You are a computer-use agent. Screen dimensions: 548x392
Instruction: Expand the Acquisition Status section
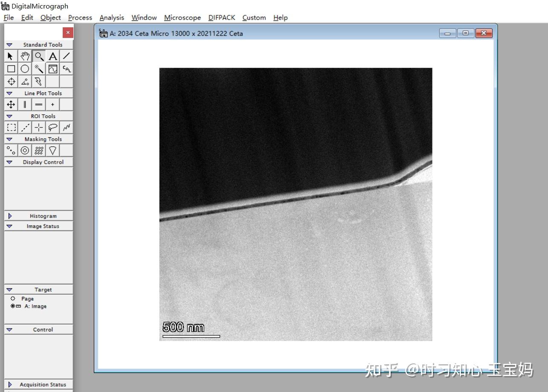click(10, 384)
